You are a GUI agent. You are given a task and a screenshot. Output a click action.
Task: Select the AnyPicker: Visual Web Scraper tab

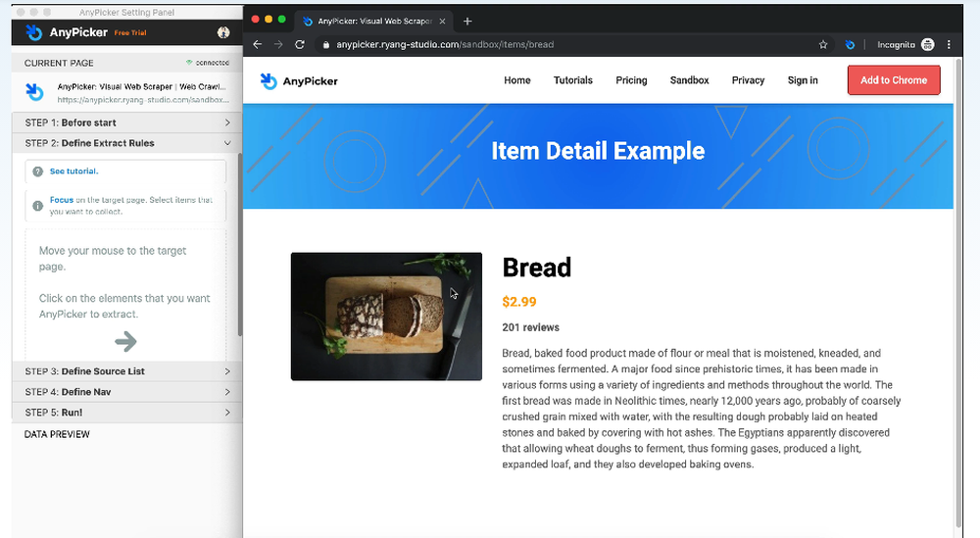373,22
